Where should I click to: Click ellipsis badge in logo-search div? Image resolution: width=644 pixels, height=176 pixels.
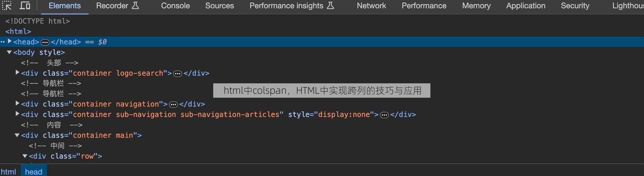[178, 74]
